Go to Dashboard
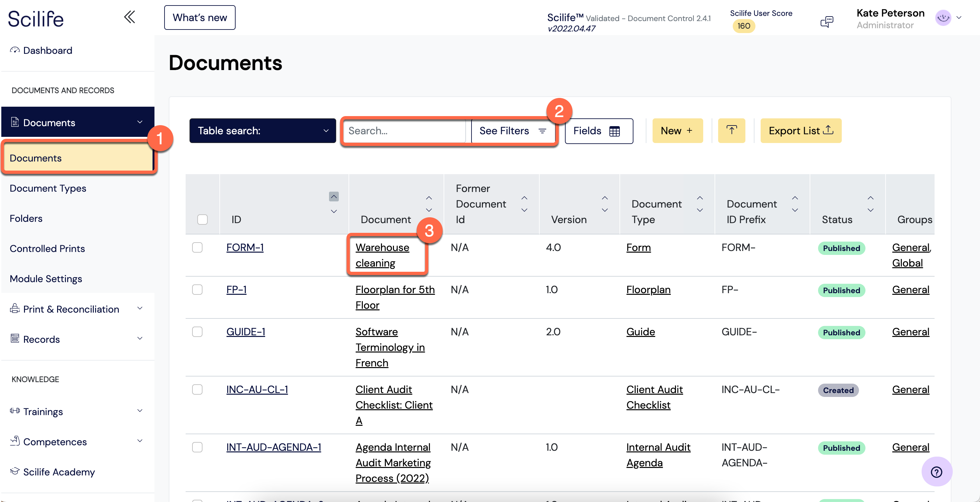 click(48, 51)
